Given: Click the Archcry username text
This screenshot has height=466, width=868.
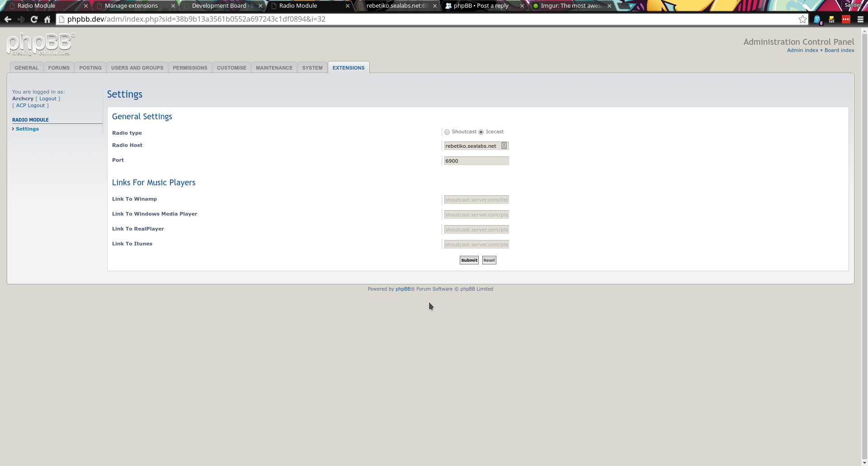Looking at the screenshot, I should [x=23, y=99].
